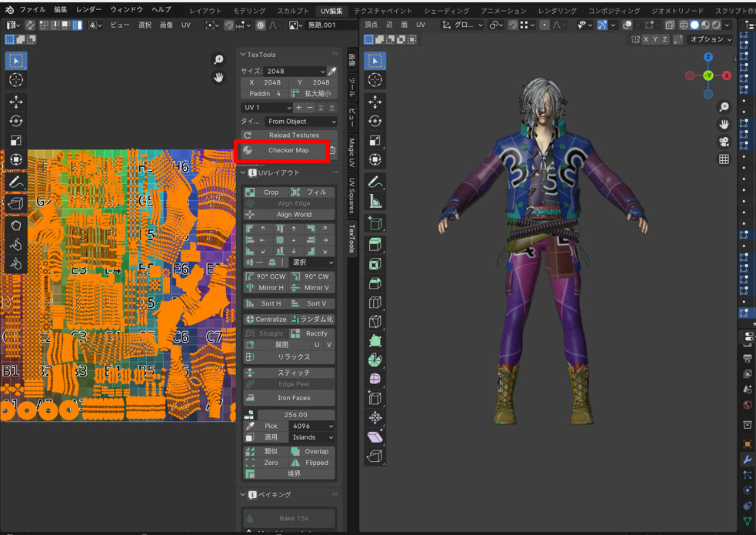756x535 pixels.
Task: Toggle UV sync selection in the UV editor header
Action: [x=30, y=25]
